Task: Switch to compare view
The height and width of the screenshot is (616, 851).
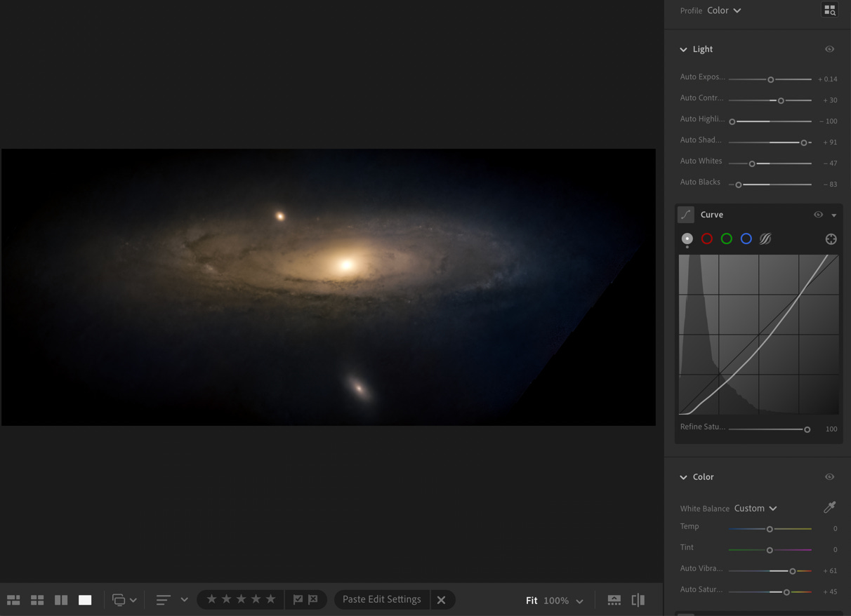Action: click(61, 600)
